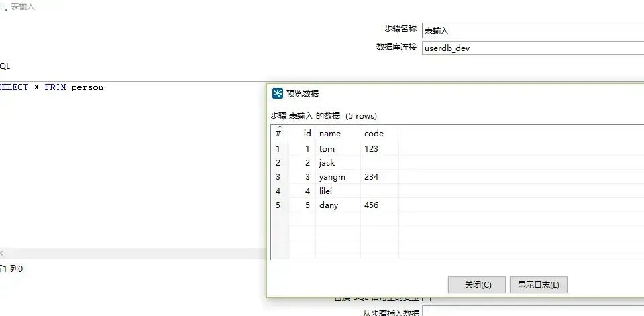Viewport: 644px width, 316px height.
Task: Select the cell containing lilei
Action: click(x=337, y=191)
